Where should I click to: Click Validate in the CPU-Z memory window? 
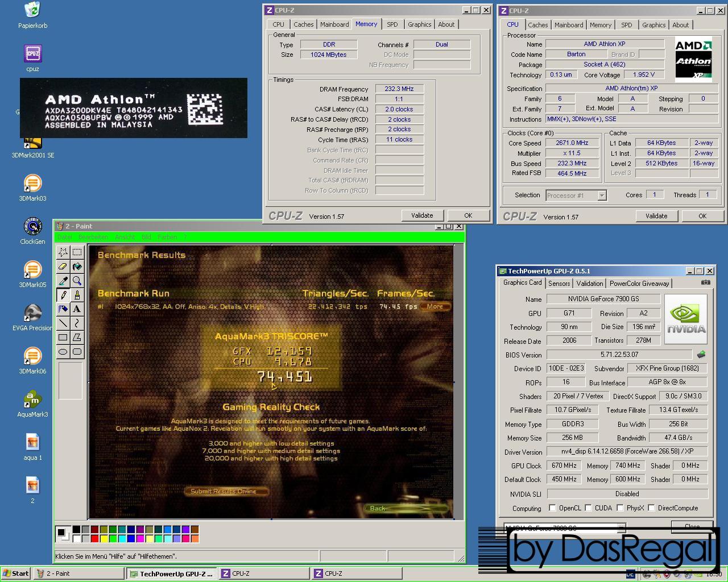coord(422,215)
